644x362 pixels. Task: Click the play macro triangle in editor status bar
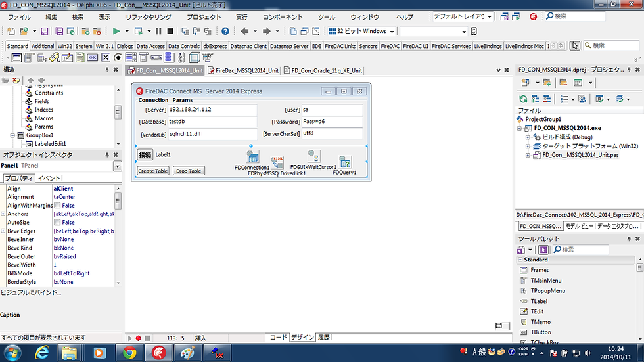(x=130, y=338)
